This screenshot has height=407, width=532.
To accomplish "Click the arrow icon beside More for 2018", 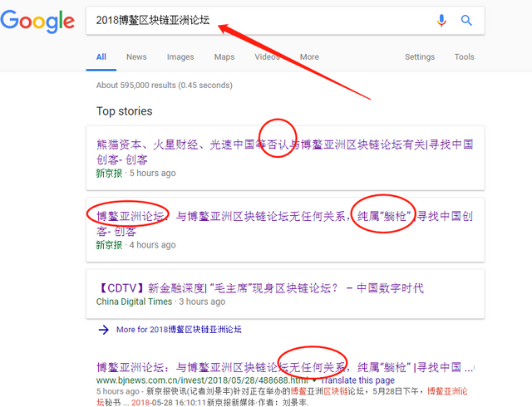I will 103,330.
